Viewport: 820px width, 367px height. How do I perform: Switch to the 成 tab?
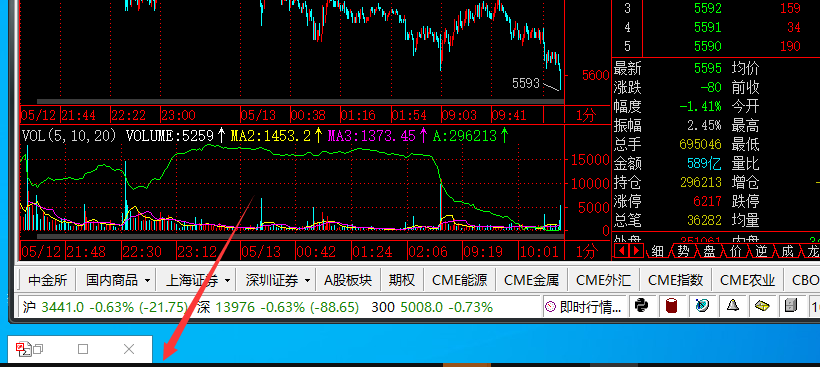pos(787,251)
